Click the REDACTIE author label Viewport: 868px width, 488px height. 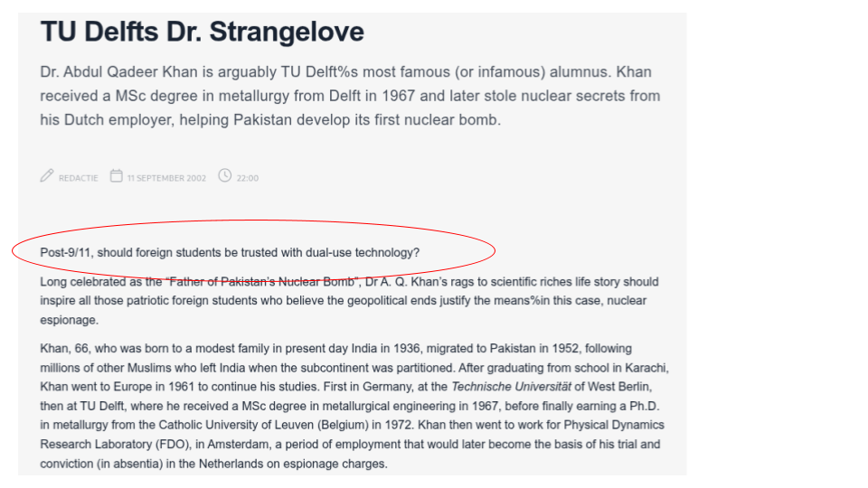tap(79, 178)
